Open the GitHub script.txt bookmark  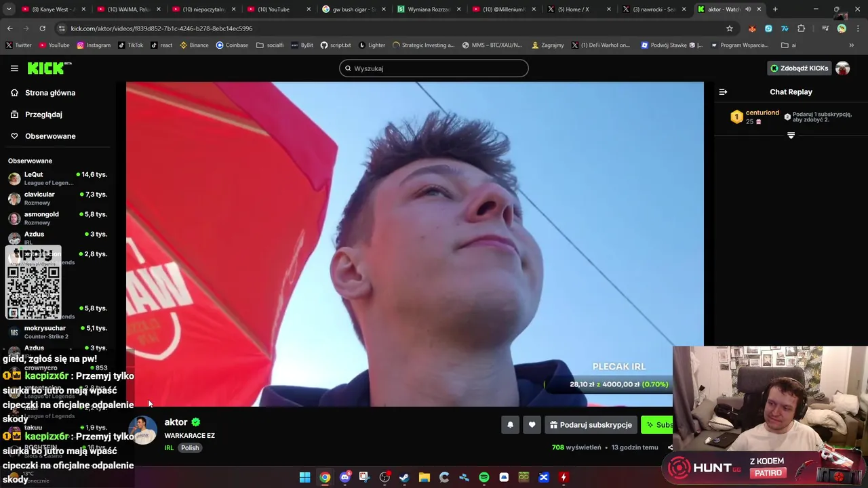[x=336, y=45]
